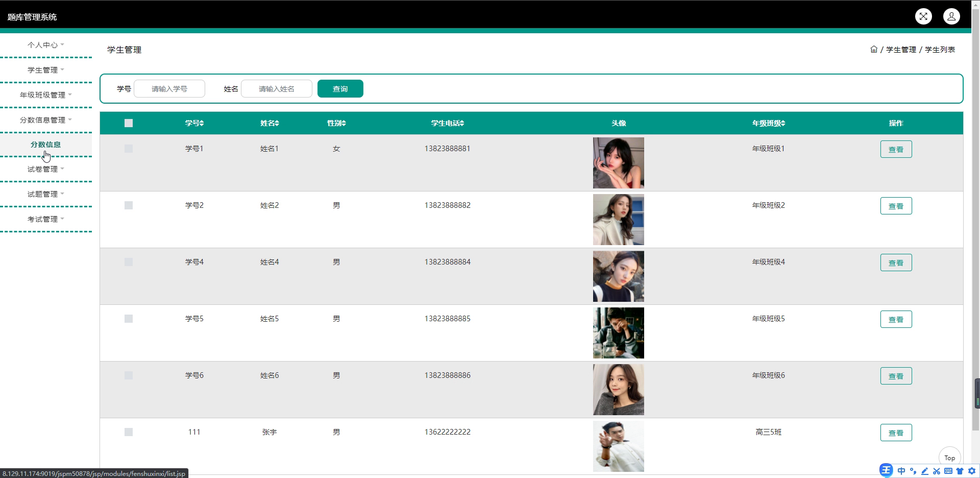
Task: Open the 分数信息 submenu item
Action: [x=46, y=145]
